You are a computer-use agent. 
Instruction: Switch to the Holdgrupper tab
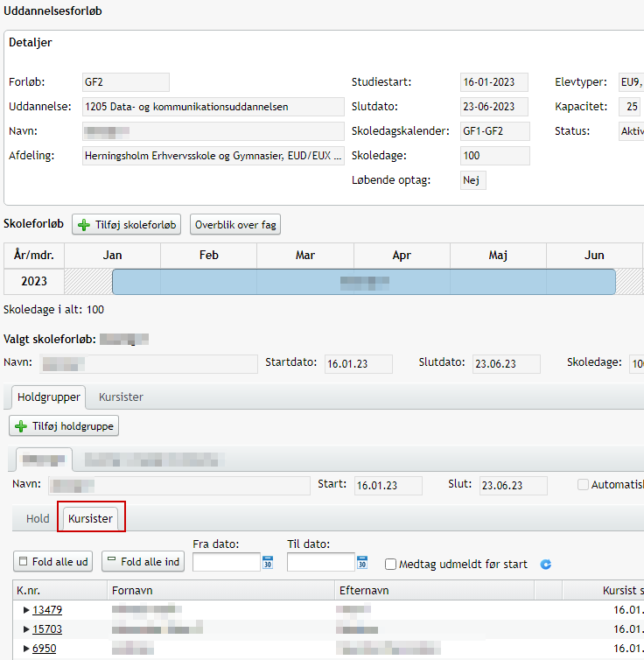click(48, 397)
